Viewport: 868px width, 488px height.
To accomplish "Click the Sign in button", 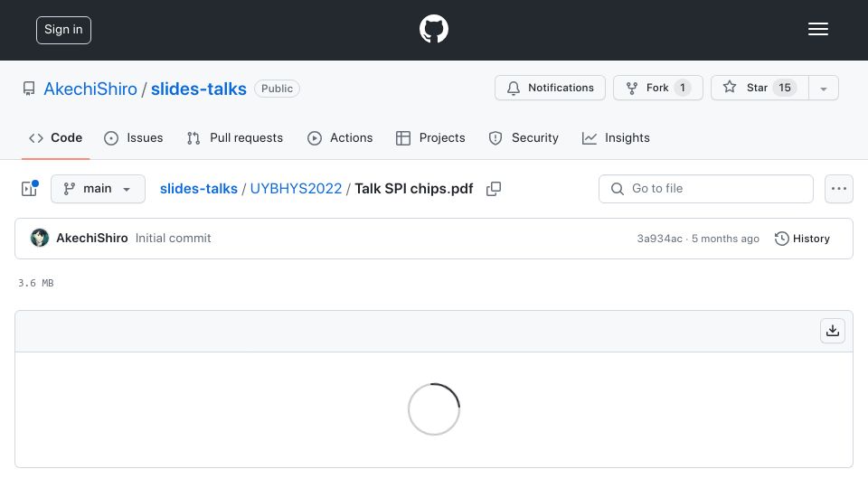I will (x=63, y=30).
